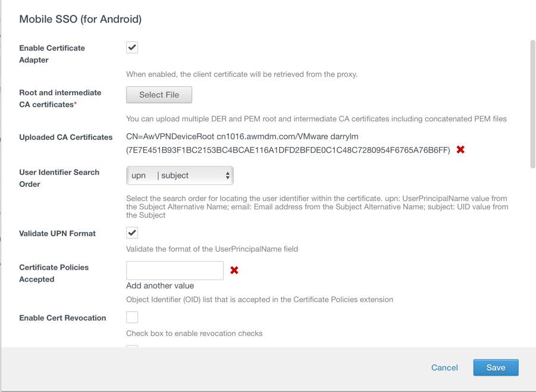Save the Mobile SSO settings
The width and height of the screenshot is (536, 392).
pyautogui.click(x=496, y=368)
